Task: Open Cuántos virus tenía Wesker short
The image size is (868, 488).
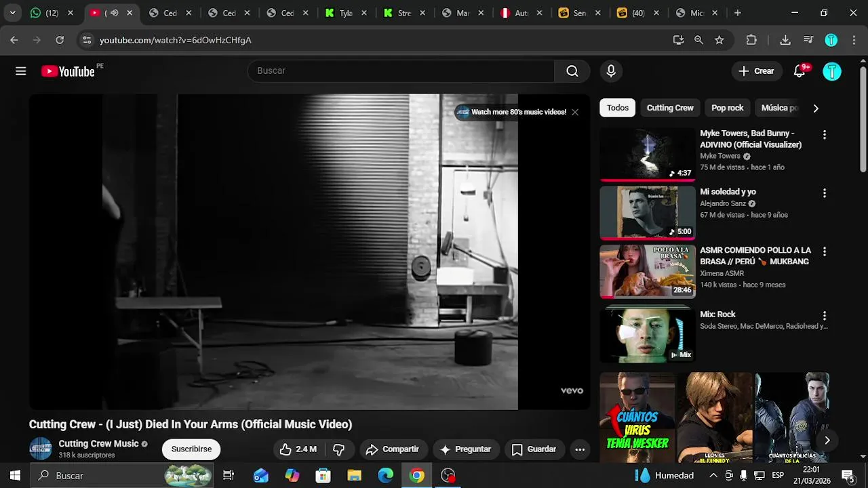Action: point(637,418)
